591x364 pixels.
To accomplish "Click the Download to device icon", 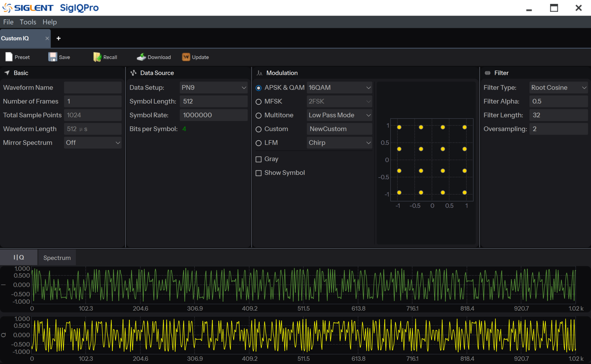I will pyautogui.click(x=141, y=57).
